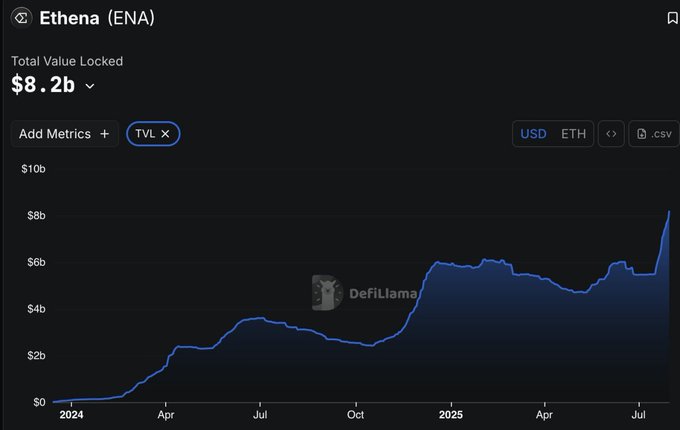Click the latest TVL peak on chart
680x430 pixels.
click(x=669, y=212)
